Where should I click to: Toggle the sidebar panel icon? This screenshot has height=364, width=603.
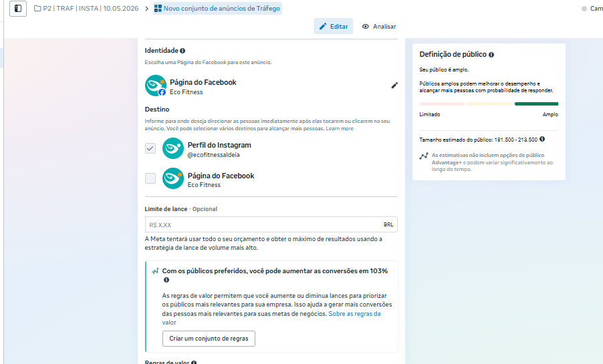pyautogui.click(x=17, y=9)
